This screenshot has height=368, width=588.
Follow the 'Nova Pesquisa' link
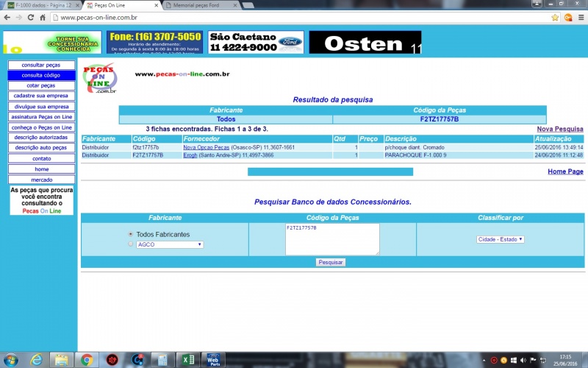pyautogui.click(x=560, y=129)
